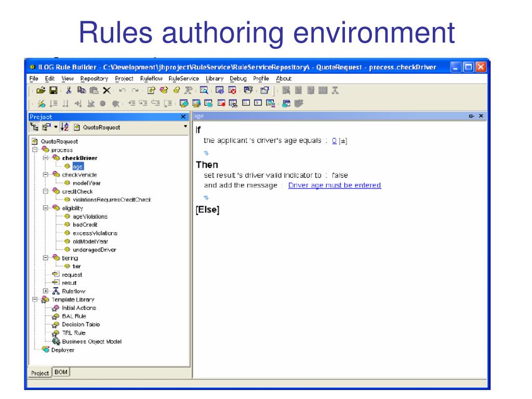The width and height of the screenshot is (532, 399).
Task: Open the RuleService menu
Action: (x=183, y=78)
